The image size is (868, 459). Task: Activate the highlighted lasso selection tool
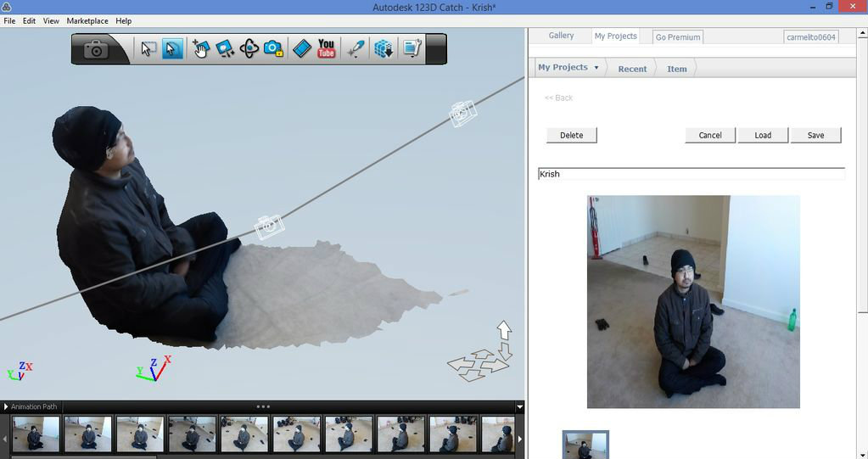click(171, 48)
